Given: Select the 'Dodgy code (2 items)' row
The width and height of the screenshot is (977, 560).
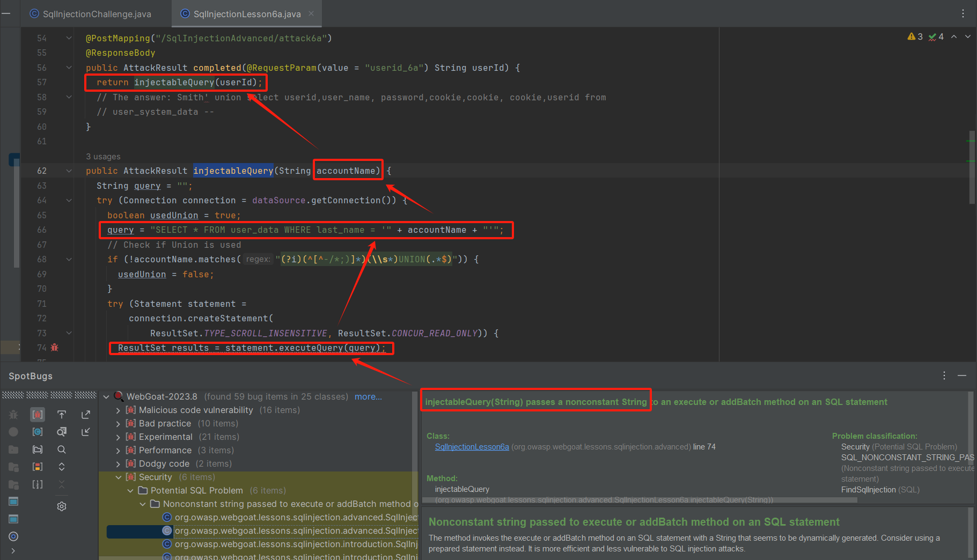Looking at the screenshot, I should (x=179, y=463).
